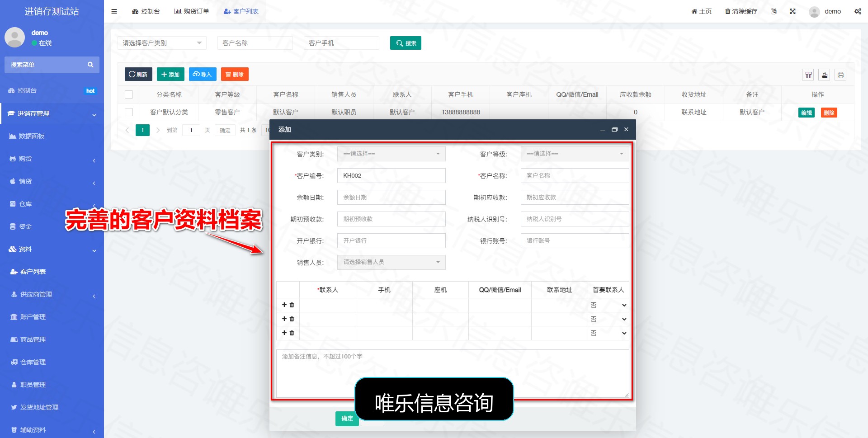868x438 pixels.
Task: Open 供应商管理 in sidebar
Action: pyautogui.click(x=52, y=294)
